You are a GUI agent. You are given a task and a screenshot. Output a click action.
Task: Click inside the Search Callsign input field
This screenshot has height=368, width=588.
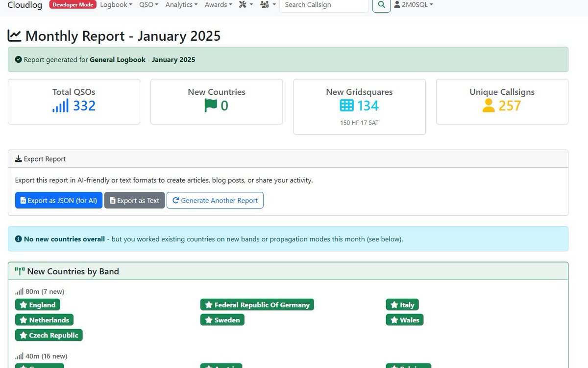pyautogui.click(x=323, y=5)
